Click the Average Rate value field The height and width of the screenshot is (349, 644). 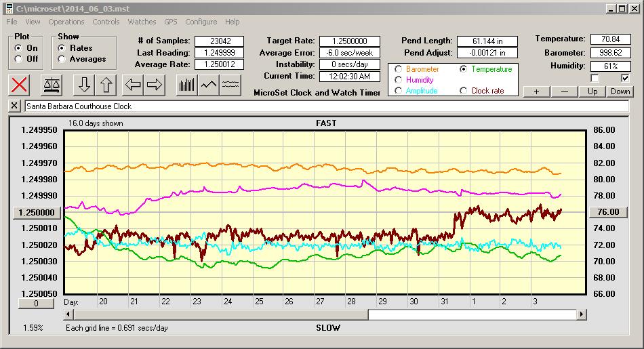pyautogui.click(x=220, y=64)
